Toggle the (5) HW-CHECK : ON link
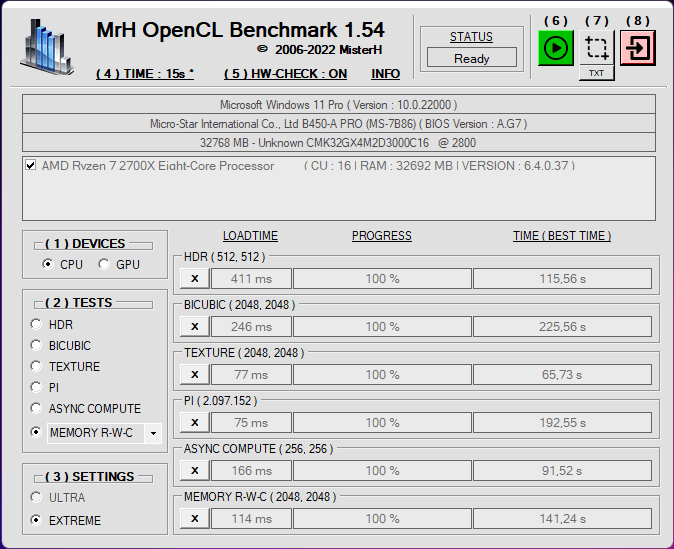This screenshot has width=674, height=549. [285, 74]
